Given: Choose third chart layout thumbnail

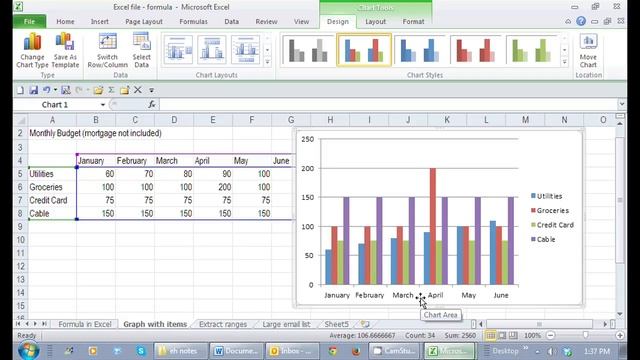Looking at the screenshot, I should click(x=245, y=50).
